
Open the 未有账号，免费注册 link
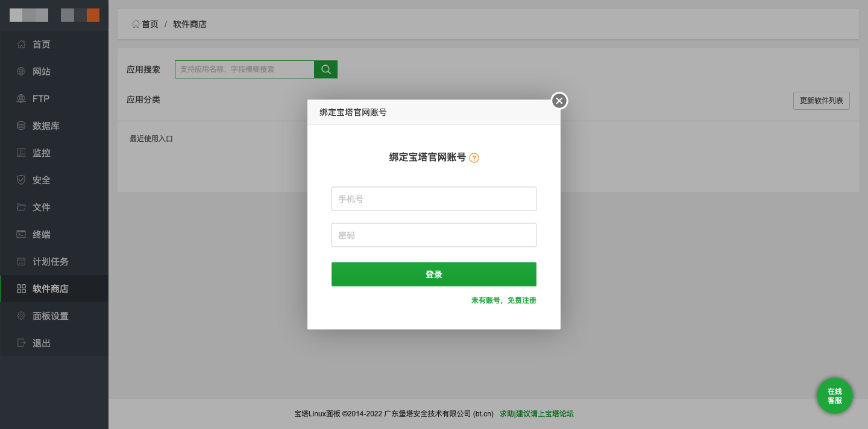click(x=503, y=300)
